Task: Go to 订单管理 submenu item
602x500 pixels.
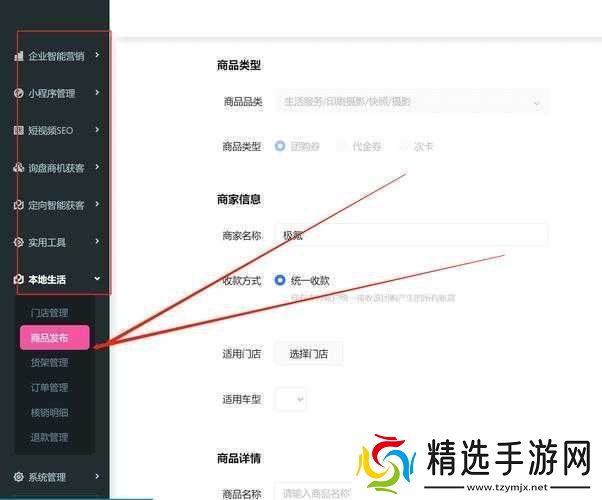Action: coord(49,387)
